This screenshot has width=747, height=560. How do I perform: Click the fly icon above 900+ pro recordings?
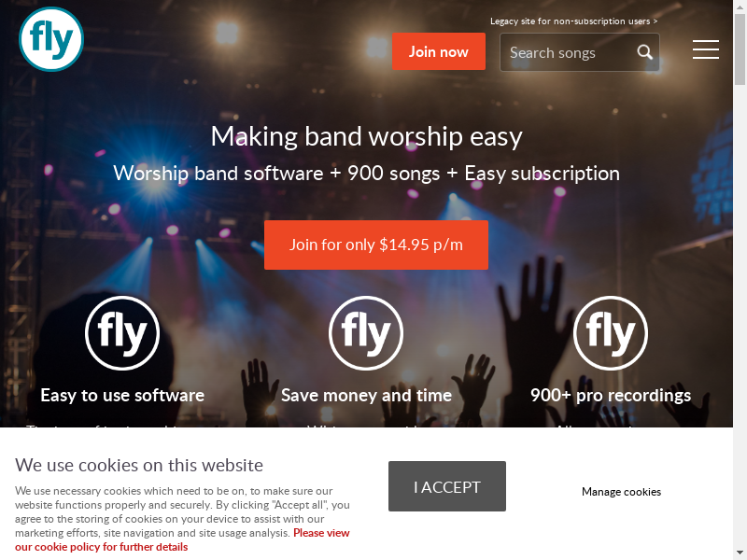(x=611, y=333)
